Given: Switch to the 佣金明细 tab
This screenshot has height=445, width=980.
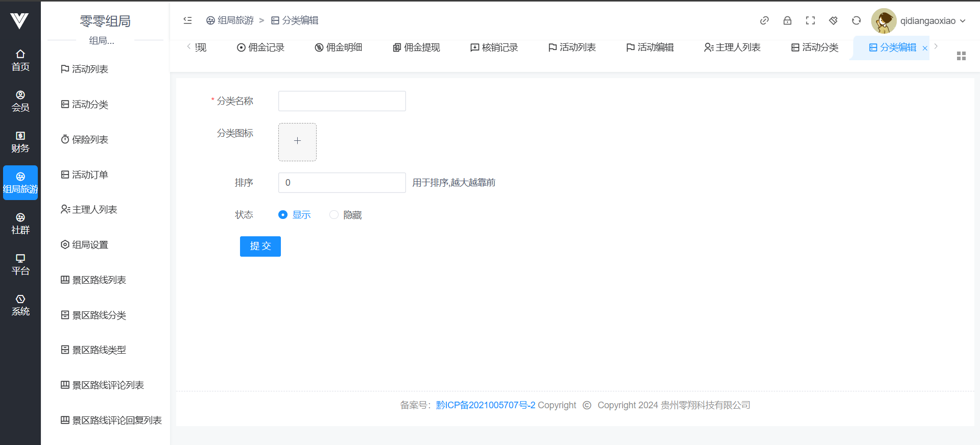Looking at the screenshot, I should (339, 47).
